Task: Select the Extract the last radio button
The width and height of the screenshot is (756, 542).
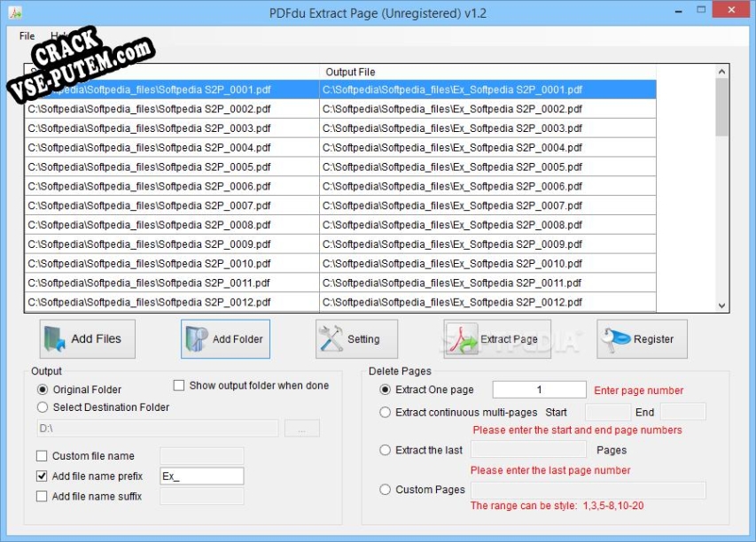Action: [385, 450]
